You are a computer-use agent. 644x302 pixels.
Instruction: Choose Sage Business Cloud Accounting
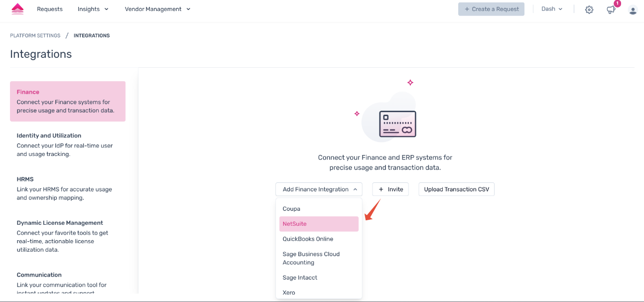tap(311, 258)
